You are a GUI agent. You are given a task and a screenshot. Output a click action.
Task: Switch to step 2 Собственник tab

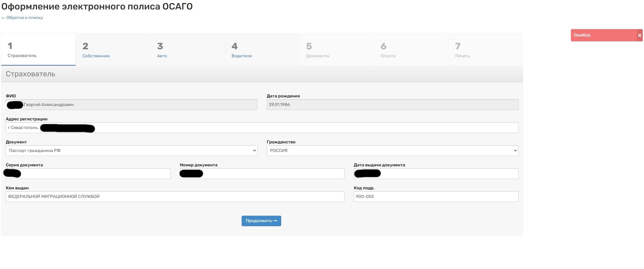(x=113, y=50)
